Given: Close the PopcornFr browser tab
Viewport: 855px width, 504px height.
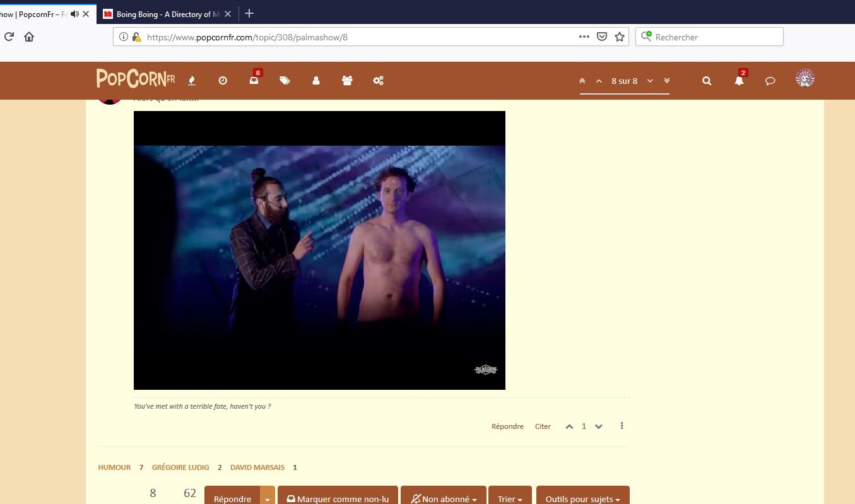Looking at the screenshot, I should 86,14.
